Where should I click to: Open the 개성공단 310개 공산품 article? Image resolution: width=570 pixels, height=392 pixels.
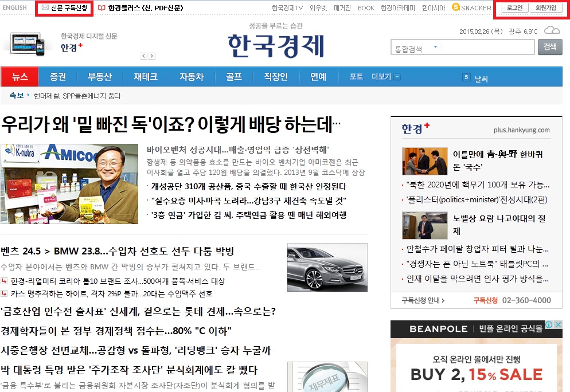coord(249,186)
